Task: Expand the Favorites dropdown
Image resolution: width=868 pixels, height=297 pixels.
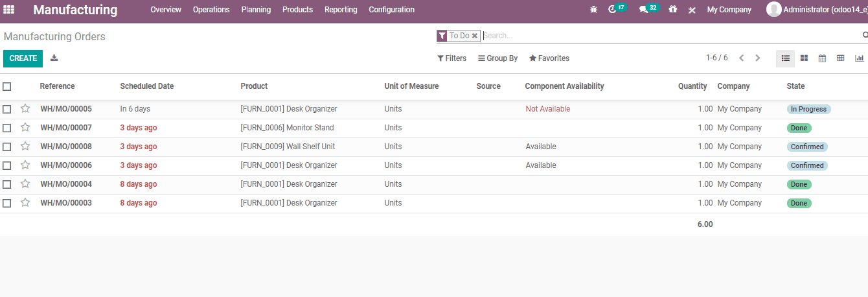Action: [549, 58]
